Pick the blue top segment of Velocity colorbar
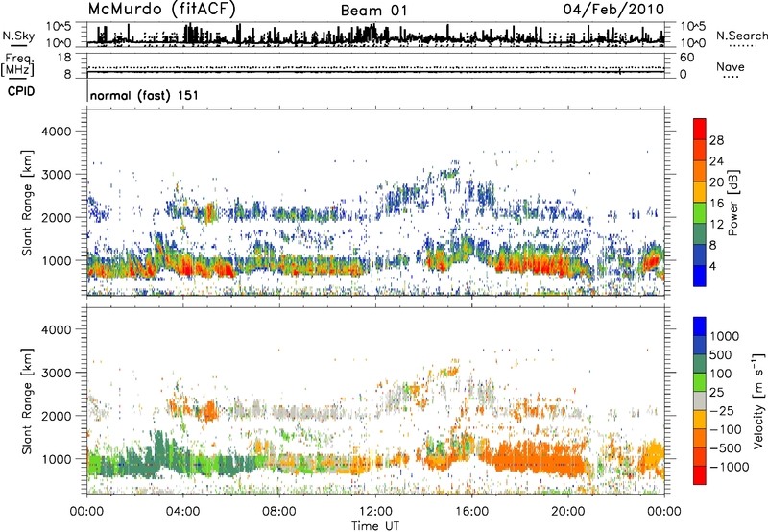Screen dimensions: 768x532 pos(700,326)
